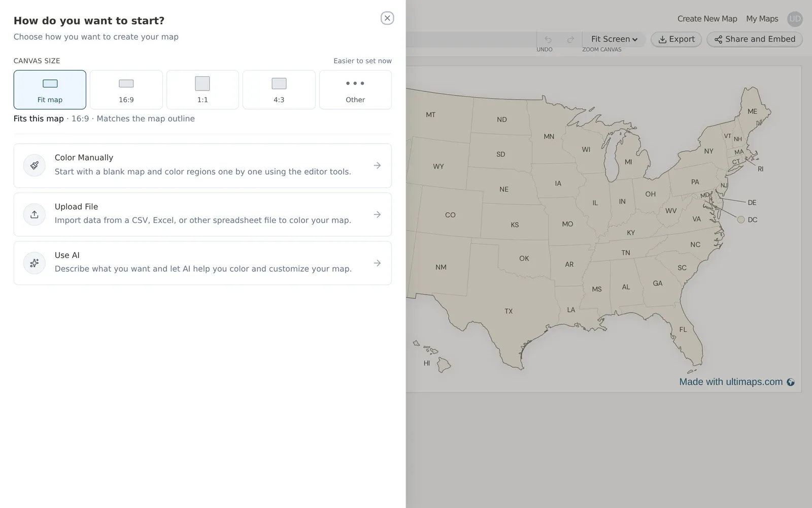Open the Color Manually card by its title
The height and width of the screenshot is (508, 812).
pos(84,157)
